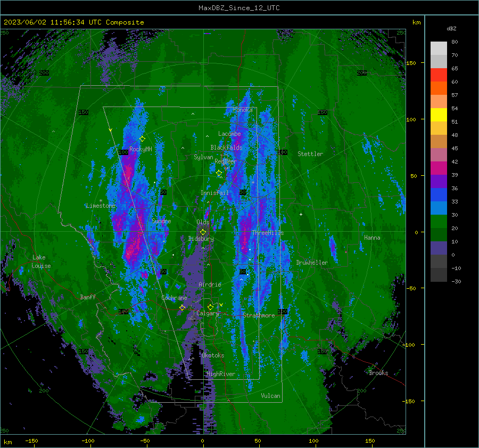Click the -150 tick label on the bottom axis

(31, 441)
